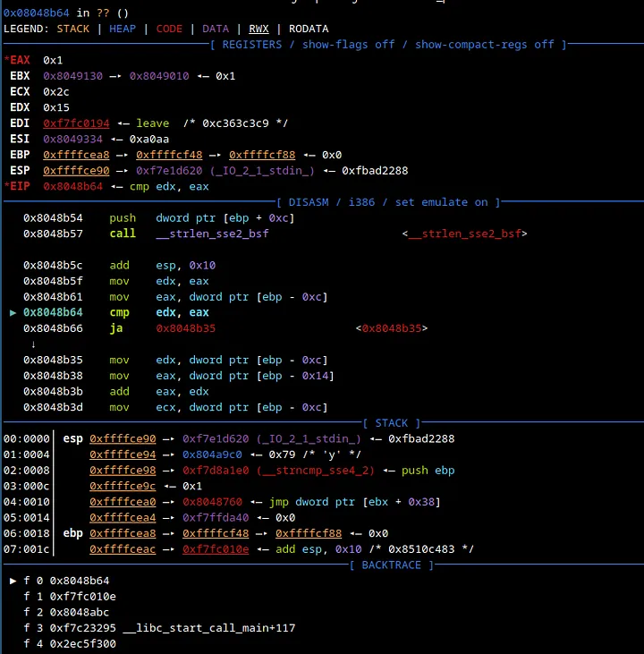Image resolution: width=644 pixels, height=654 pixels.
Task: Select backtrace frame 4 0x2ec5f300
Action: [70, 644]
